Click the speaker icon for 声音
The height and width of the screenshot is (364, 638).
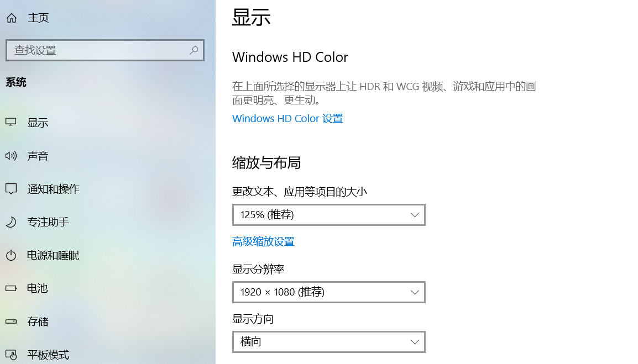point(11,155)
